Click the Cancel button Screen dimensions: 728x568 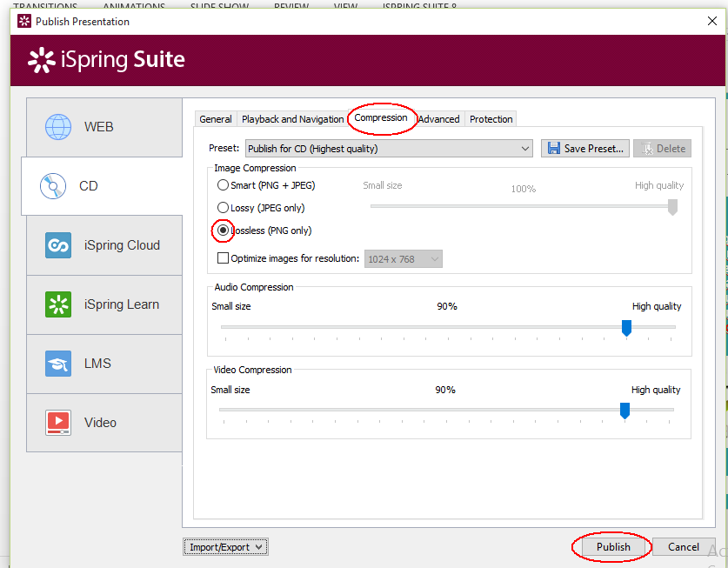coord(683,547)
